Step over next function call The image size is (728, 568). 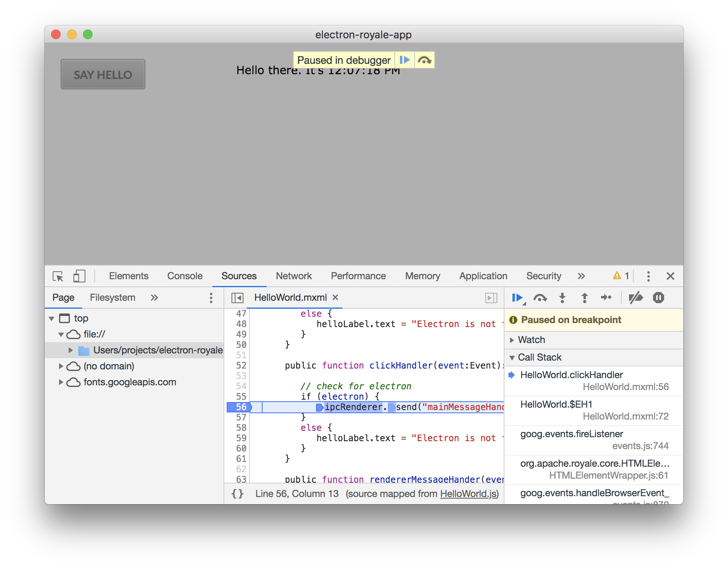coord(540,298)
